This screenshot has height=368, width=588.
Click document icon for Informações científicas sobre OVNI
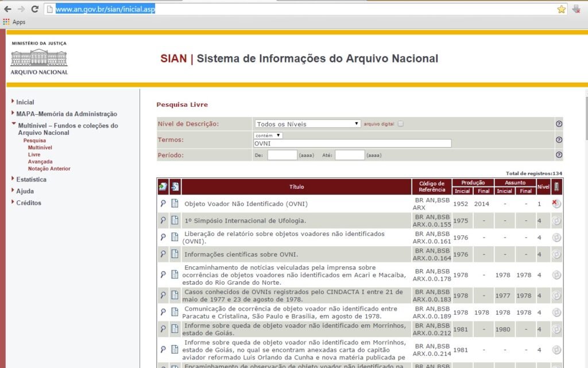click(175, 254)
